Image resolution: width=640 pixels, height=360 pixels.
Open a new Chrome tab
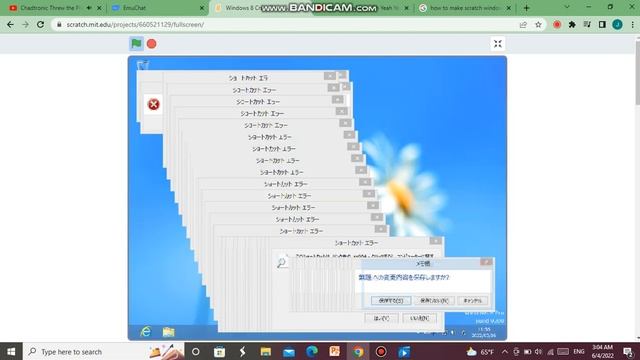(527, 8)
